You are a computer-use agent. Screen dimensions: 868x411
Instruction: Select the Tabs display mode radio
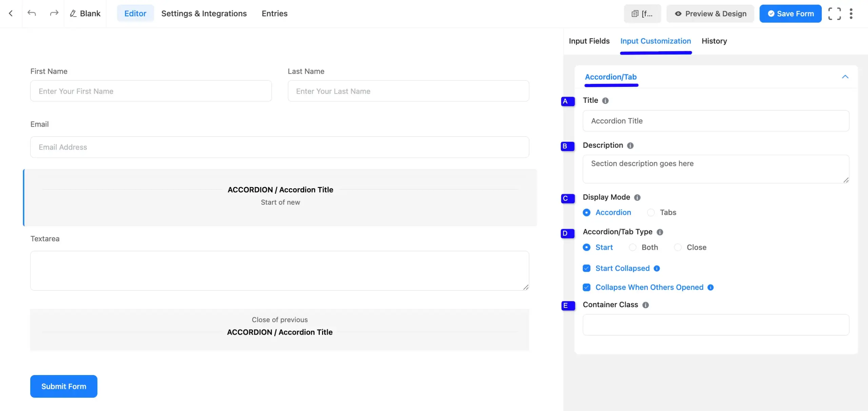(651, 212)
